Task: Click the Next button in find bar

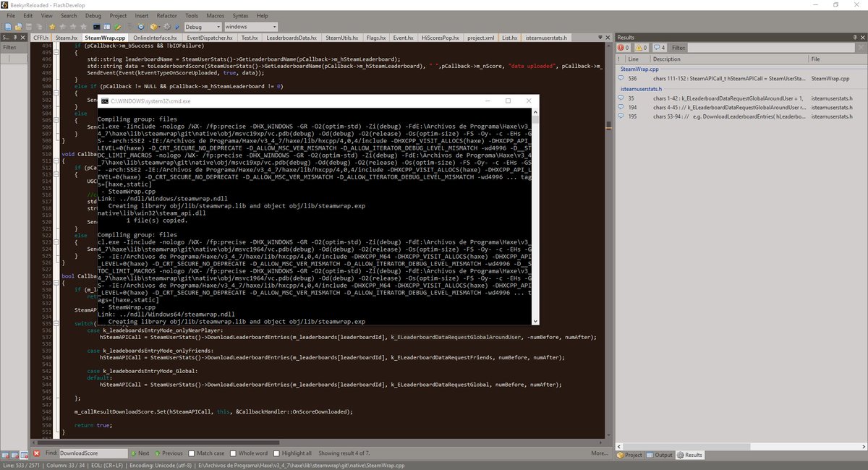Action: click(x=142, y=453)
